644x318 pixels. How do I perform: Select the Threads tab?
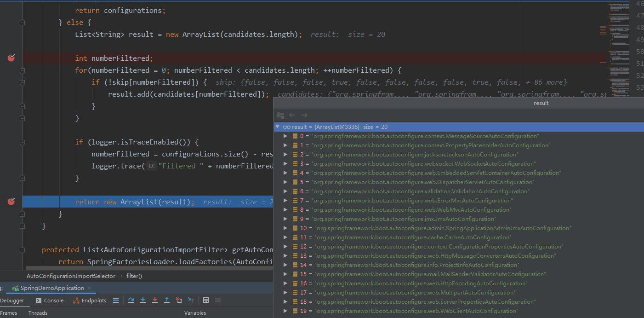point(38,313)
